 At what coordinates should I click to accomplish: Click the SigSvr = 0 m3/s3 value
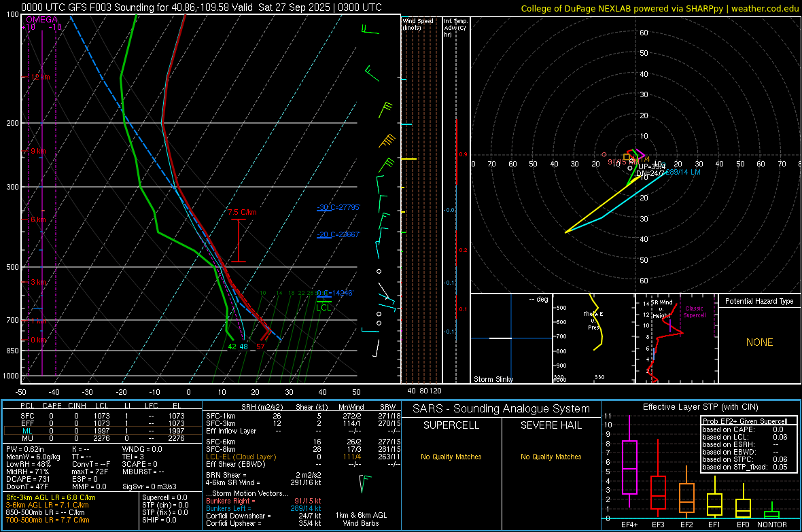150,486
